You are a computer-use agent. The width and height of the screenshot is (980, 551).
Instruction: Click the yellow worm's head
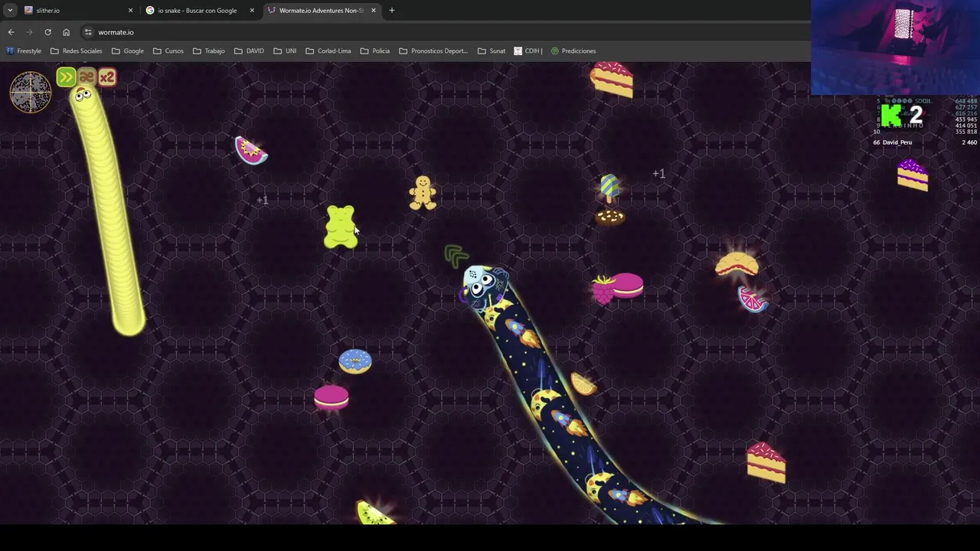point(83,96)
